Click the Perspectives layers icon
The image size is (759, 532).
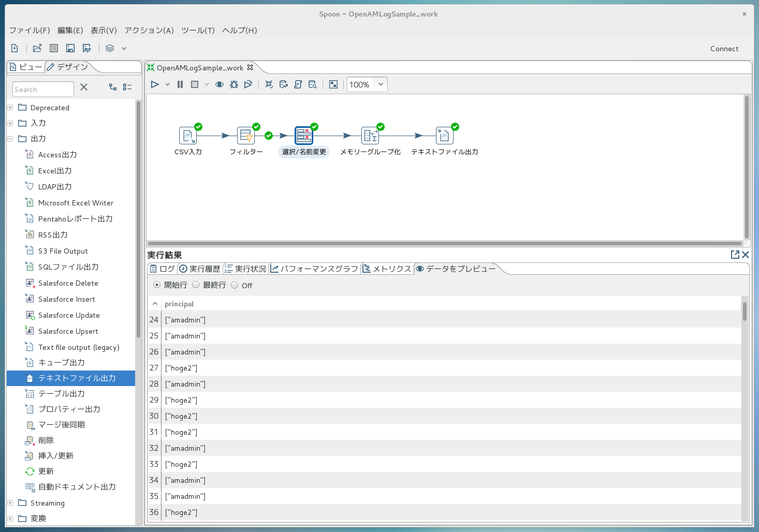click(x=110, y=48)
